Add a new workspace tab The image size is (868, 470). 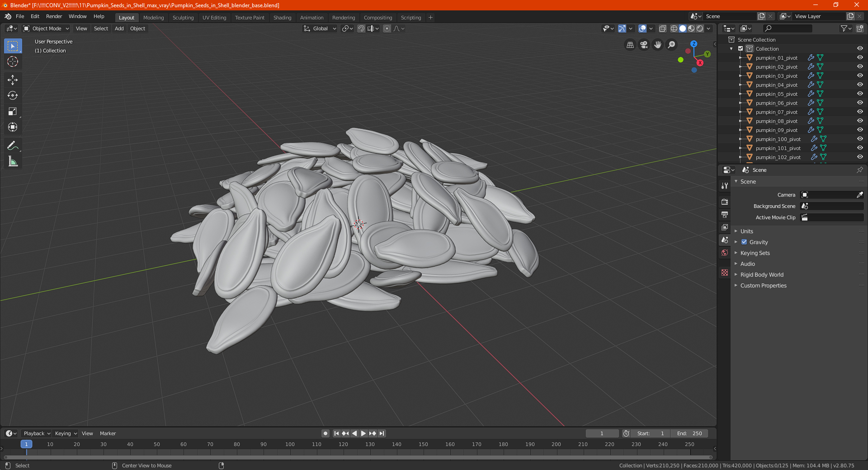coord(430,18)
